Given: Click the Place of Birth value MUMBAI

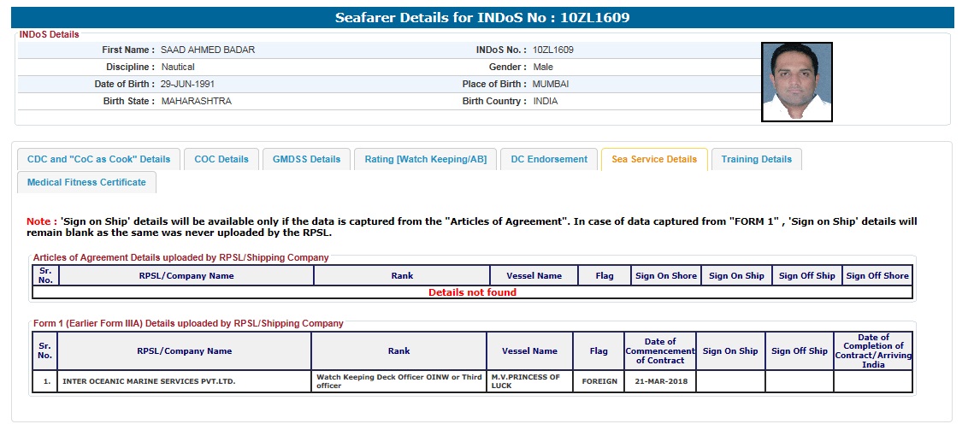Looking at the screenshot, I should (x=551, y=84).
